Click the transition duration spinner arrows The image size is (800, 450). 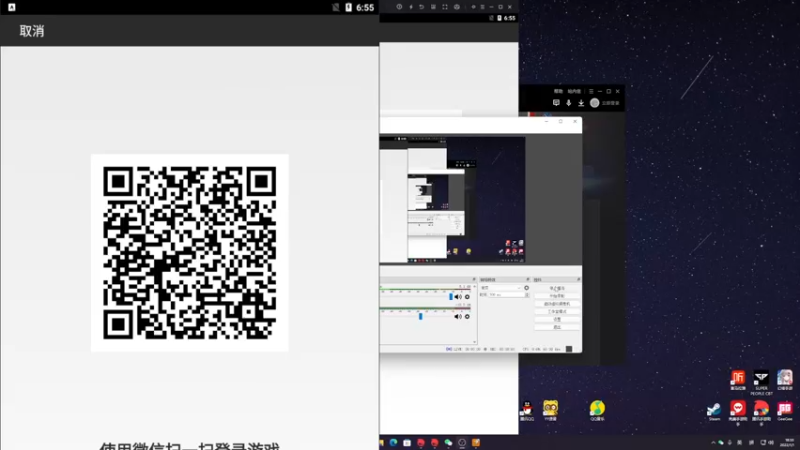click(527, 295)
